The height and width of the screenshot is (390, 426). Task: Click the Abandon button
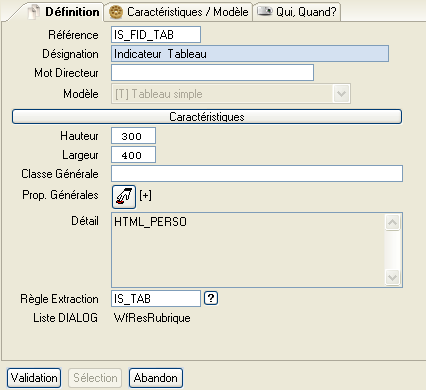(x=156, y=378)
